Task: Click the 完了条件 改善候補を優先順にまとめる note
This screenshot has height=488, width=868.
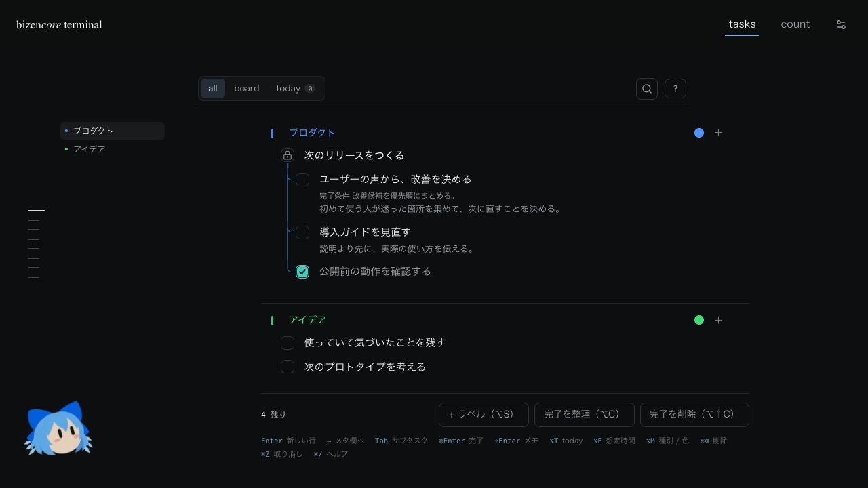Action: pyautogui.click(x=388, y=196)
